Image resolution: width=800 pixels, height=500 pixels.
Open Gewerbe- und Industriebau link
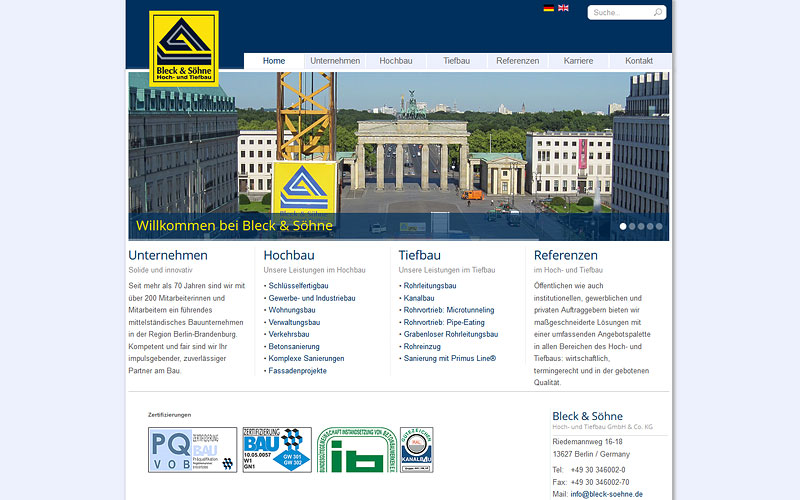pos(312,298)
